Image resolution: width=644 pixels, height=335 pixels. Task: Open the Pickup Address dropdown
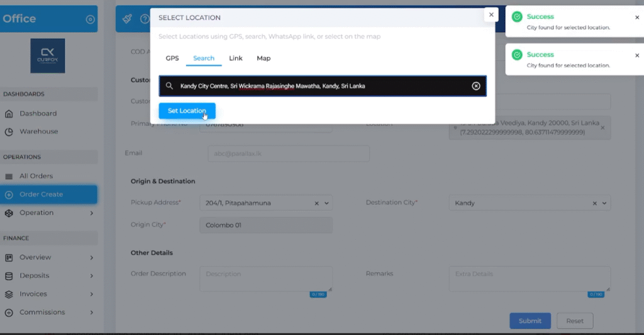coord(326,203)
